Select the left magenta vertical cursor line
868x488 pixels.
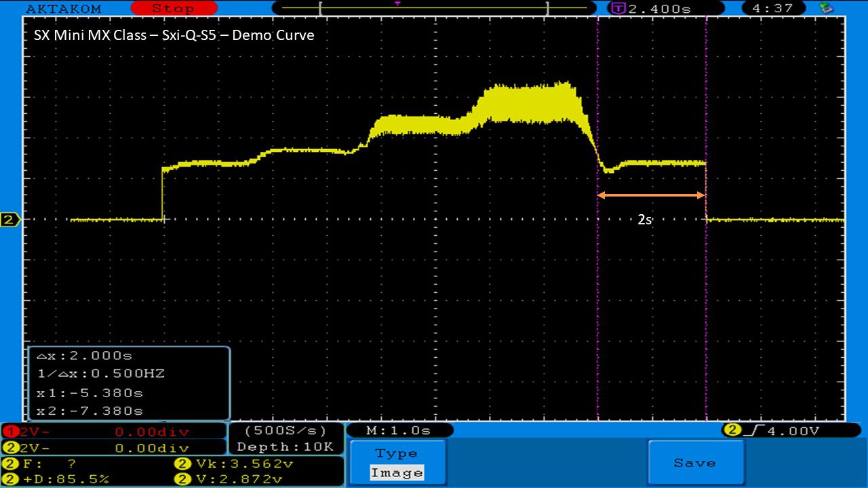pyautogui.click(x=597, y=271)
